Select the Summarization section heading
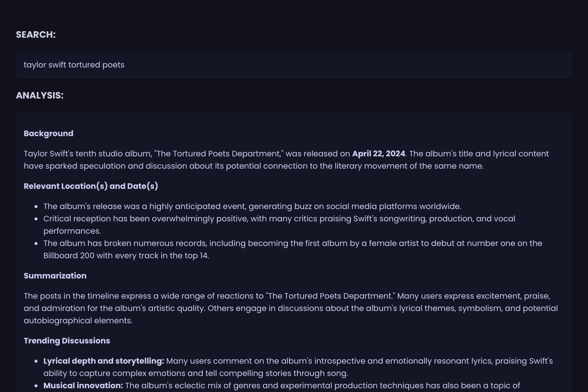 pos(55,276)
